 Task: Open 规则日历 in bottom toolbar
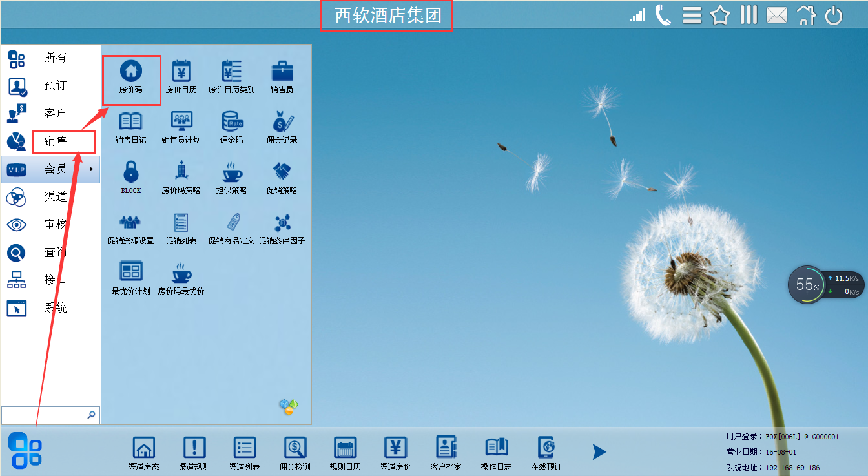[346, 453]
